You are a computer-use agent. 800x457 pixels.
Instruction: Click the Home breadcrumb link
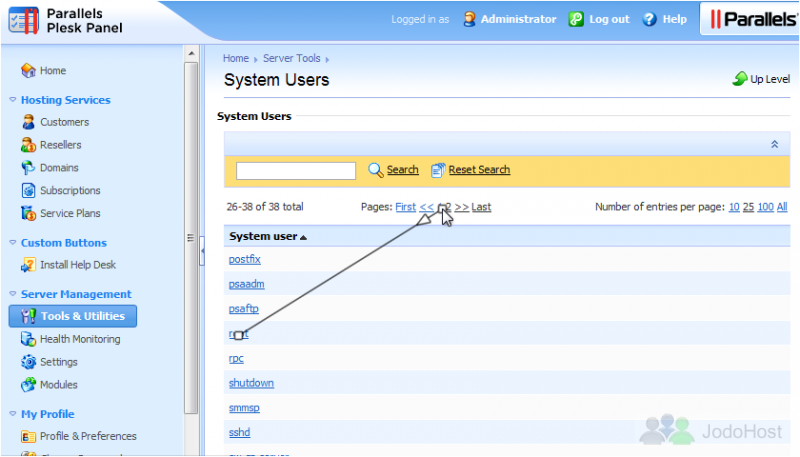pyautogui.click(x=236, y=58)
